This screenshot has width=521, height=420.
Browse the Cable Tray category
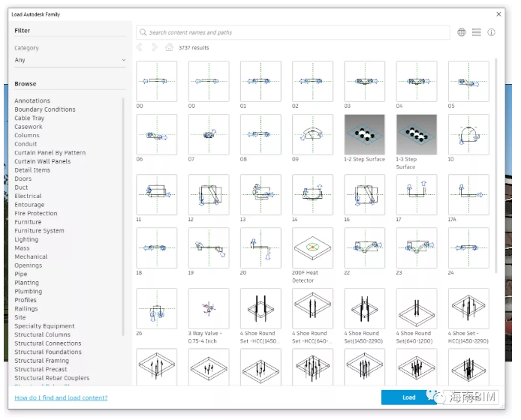[x=29, y=118]
